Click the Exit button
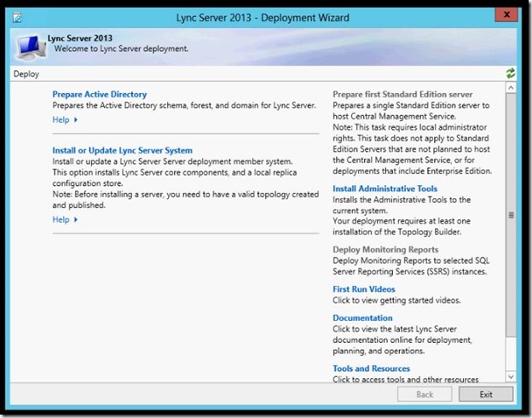 [x=486, y=394]
